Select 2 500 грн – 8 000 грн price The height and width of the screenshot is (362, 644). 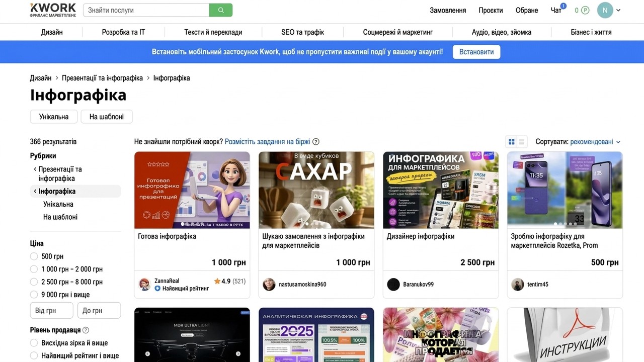point(34,282)
